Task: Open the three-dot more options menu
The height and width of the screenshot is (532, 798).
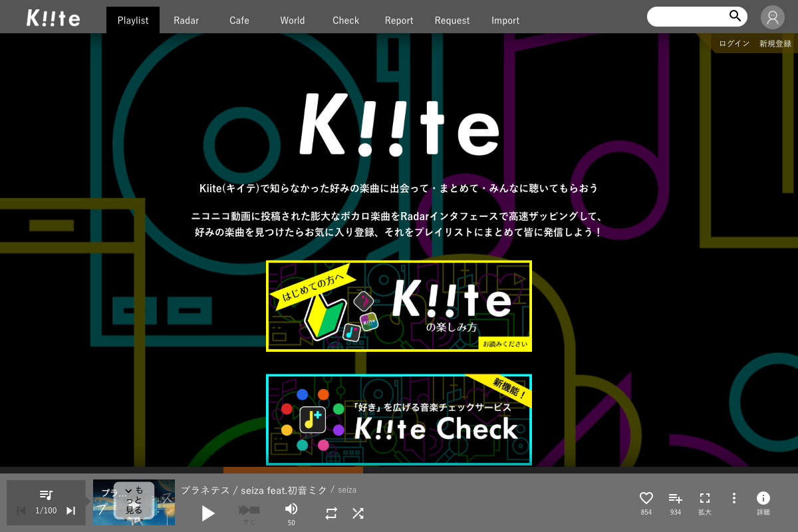Action: pyautogui.click(x=734, y=498)
